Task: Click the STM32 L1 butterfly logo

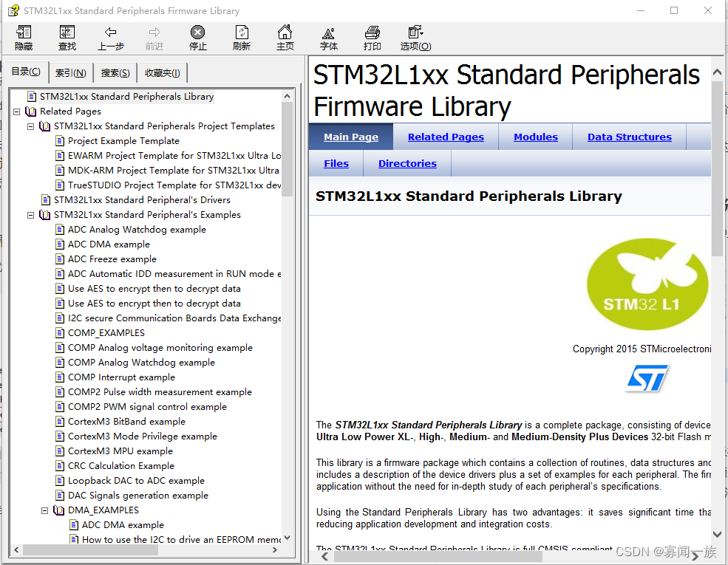Action: 647,284
